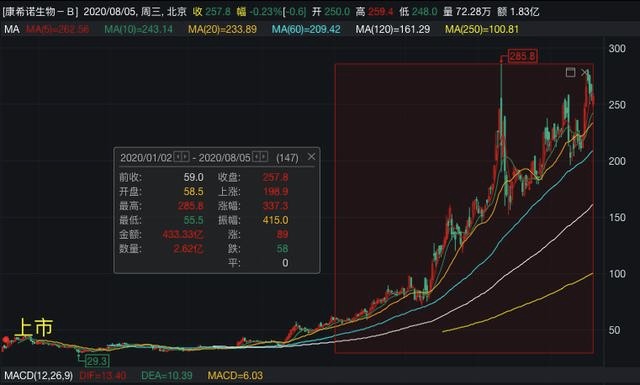Click the start date 2020/01/02 field
640x385 pixels.
[146, 158]
